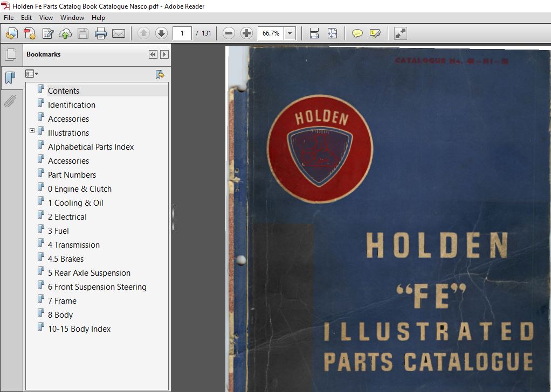Jump to 4 Transmission bookmark
The width and height of the screenshot is (551, 392).
(74, 246)
